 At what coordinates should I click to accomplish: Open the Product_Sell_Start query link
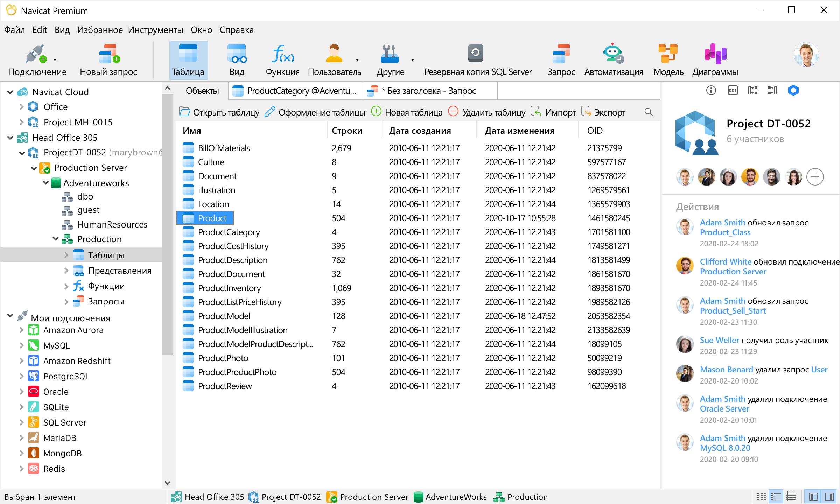pos(733,311)
